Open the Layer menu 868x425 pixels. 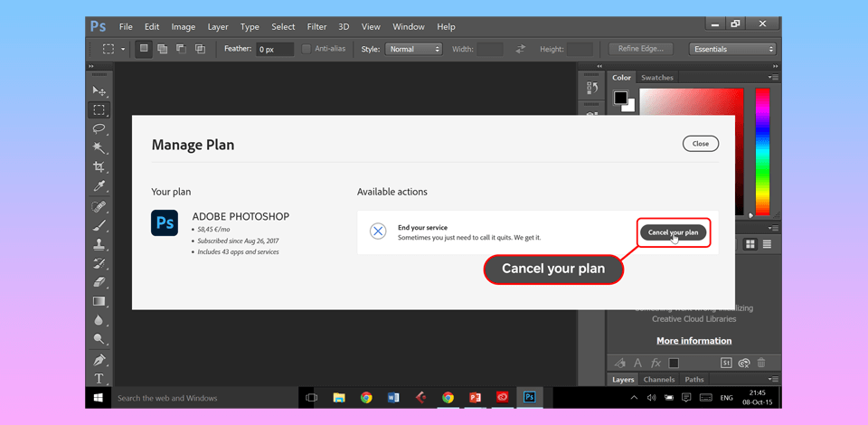218,26
